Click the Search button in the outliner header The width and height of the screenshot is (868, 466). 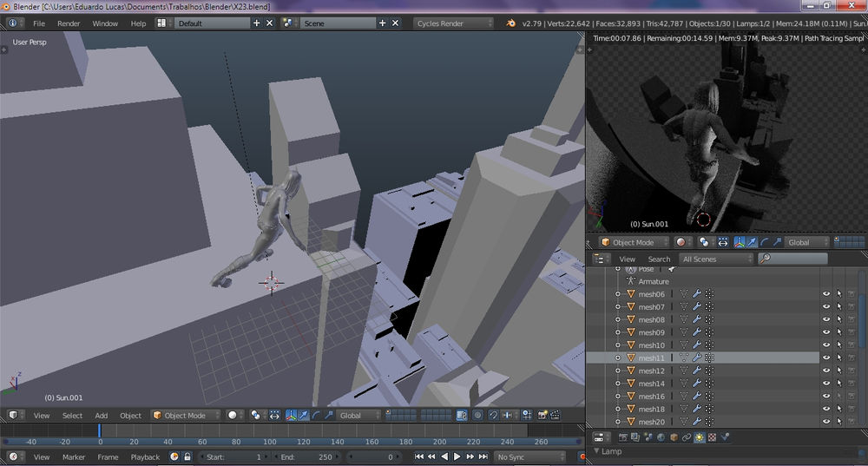pyautogui.click(x=659, y=259)
